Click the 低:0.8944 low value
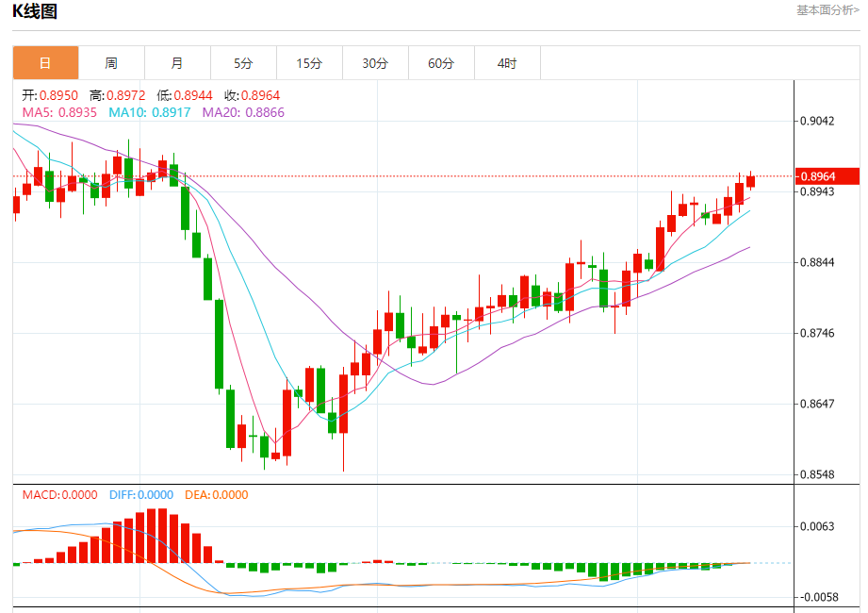The height and width of the screenshot is (613, 868). pos(185,95)
